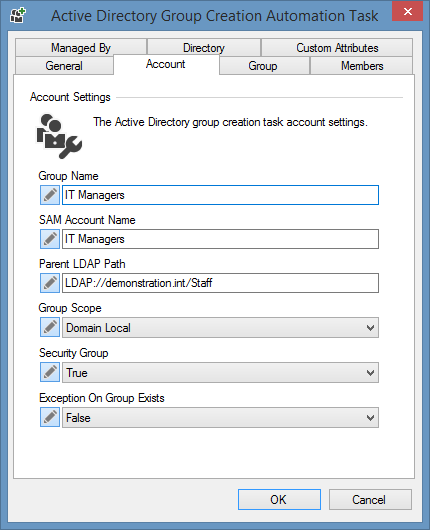Open the Members tab
This screenshot has width=430, height=530.
point(362,66)
